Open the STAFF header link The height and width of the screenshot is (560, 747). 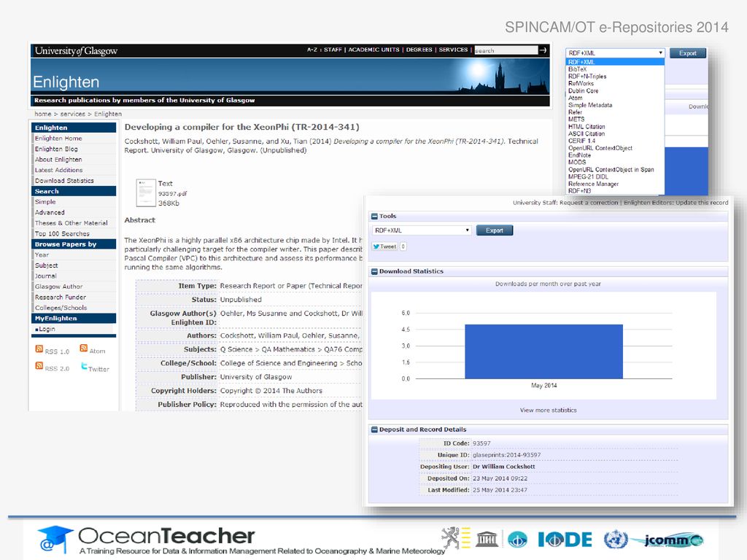tap(333, 50)
